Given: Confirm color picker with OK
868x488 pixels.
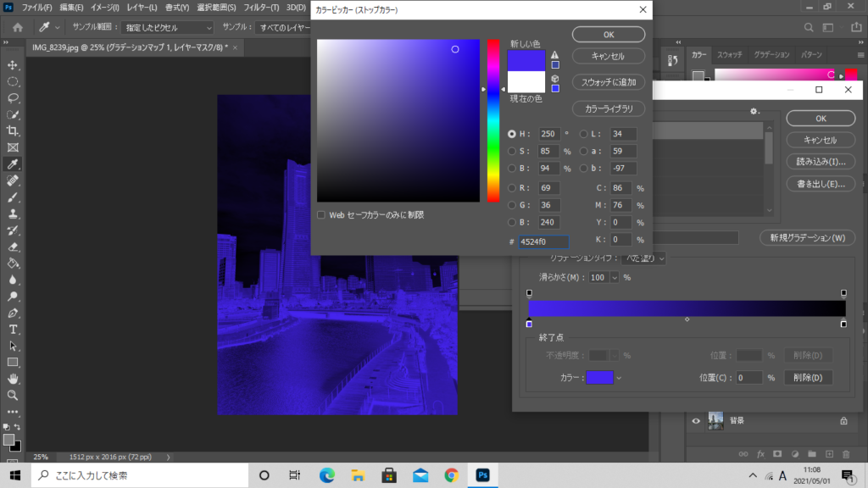Looking at the screenshot, I should [x=609, y=34].
